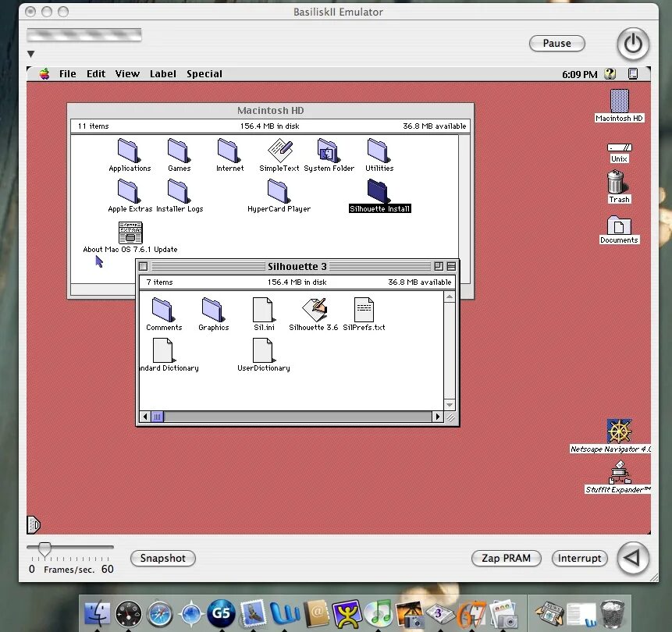Select the UserDictionary file icon
This screenshot has height=632, width=672.
[x=263, y=350]
